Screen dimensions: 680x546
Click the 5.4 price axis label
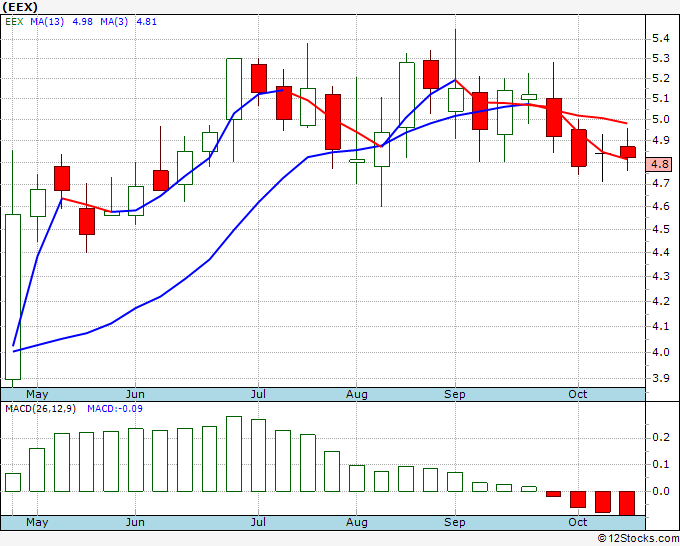pos(661,39)
